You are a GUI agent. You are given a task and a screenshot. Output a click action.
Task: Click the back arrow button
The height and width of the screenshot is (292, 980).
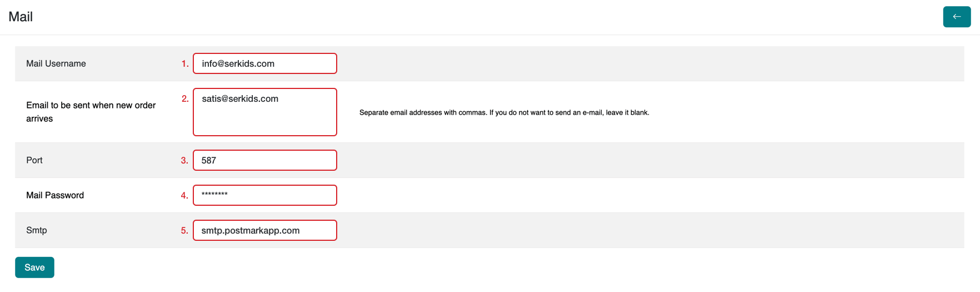pos(957,17)
